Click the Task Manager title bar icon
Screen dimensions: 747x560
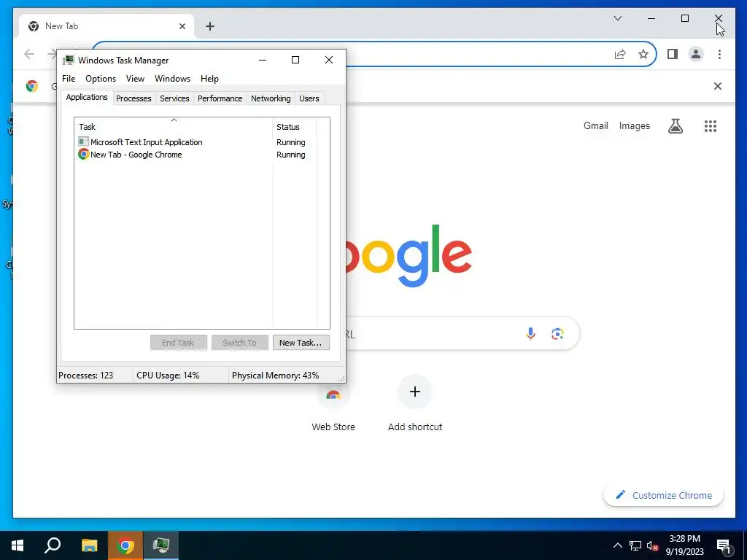tap(69, 60)
